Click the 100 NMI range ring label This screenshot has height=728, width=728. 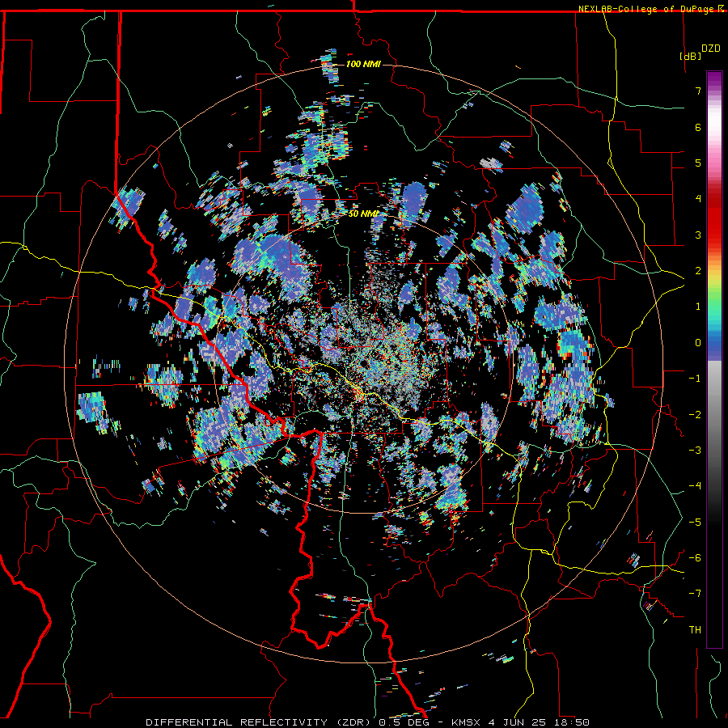point(363,64)
